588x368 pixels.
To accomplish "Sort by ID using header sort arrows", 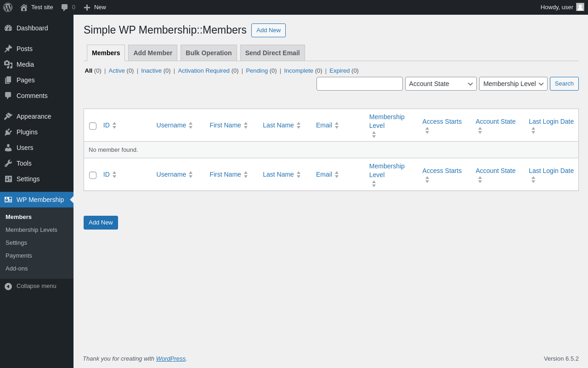I will coord(114,125).
